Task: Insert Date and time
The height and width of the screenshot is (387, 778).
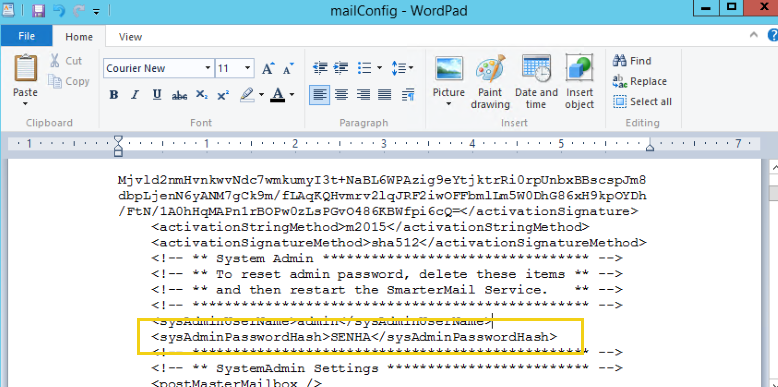Action: pyautogui.click(x=536, y=82)
